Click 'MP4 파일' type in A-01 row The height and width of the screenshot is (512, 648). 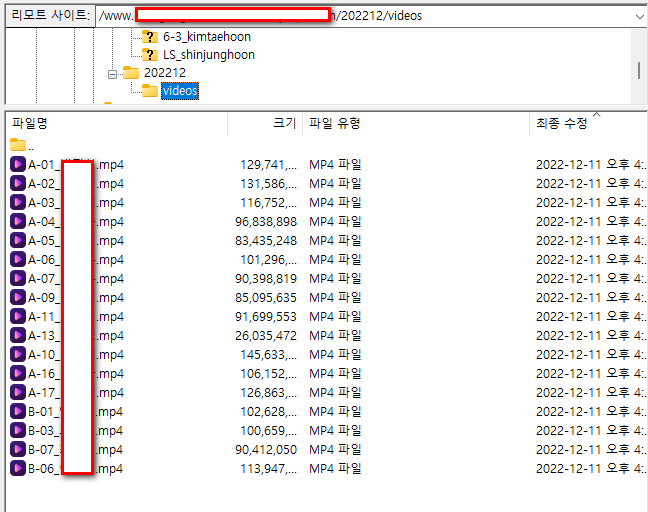pos(335,164)
